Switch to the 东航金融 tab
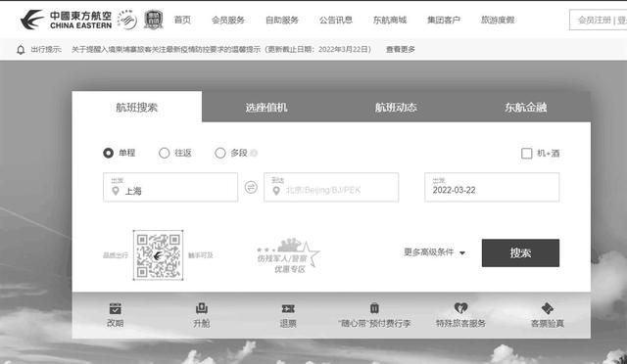Viewport: 627px width, 364px height. [525, 107]
